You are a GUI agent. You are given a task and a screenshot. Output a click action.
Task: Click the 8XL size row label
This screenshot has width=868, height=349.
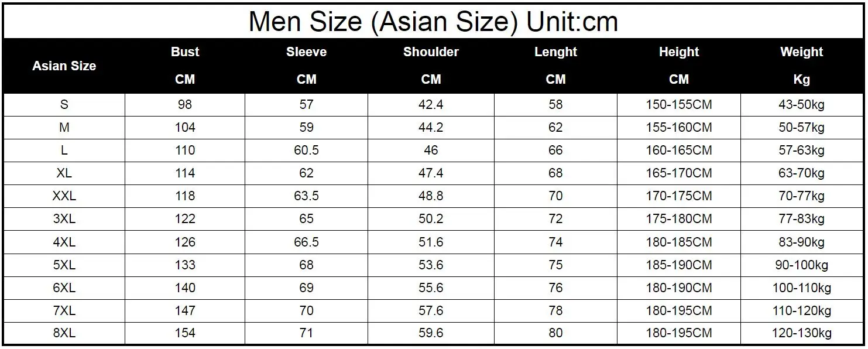64,333
